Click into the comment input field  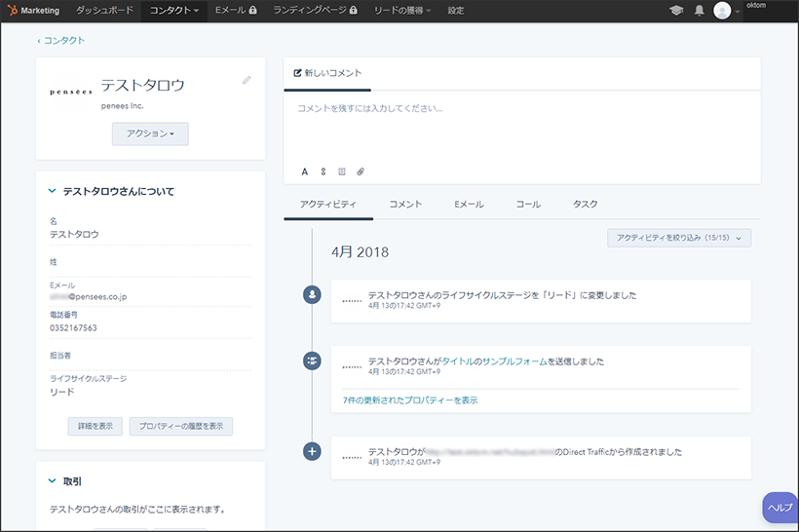click(522, 129)
